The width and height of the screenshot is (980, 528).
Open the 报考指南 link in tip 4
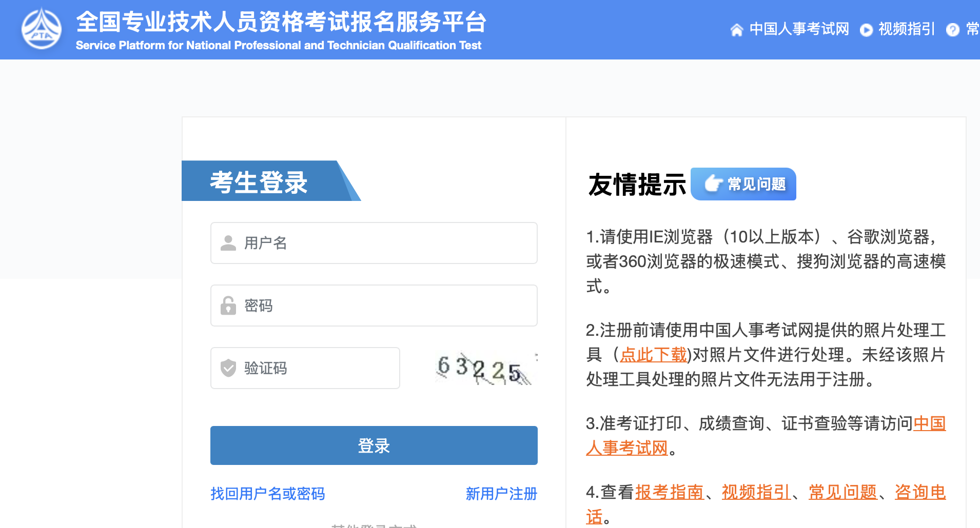pos(669,492)
